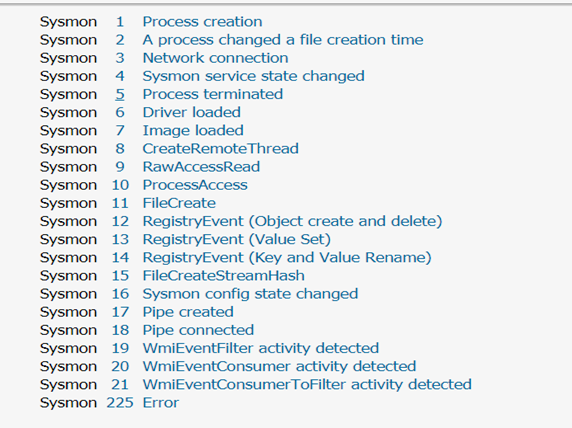This screenshot has height=428, width=572.
Task: Open the FileCreateStreamHash link
Action: tap(224, 275)
